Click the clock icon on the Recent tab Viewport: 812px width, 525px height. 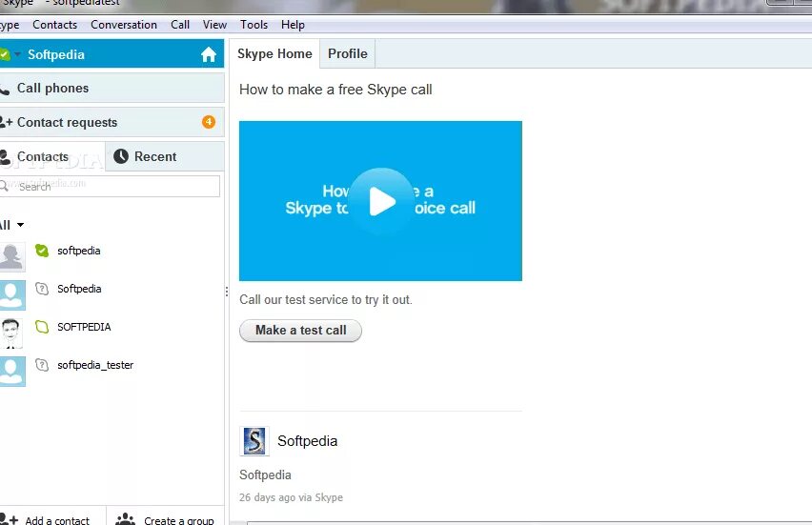tap(121, 156)
